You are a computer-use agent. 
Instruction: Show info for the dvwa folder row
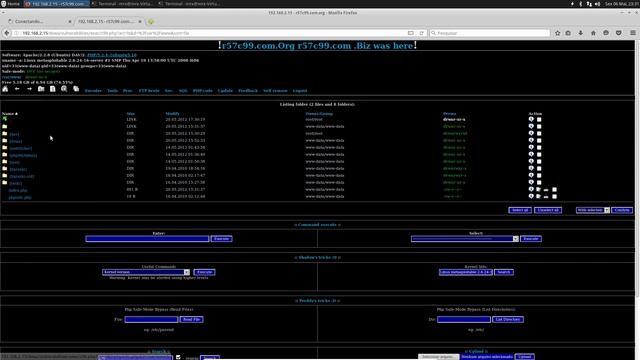tap(531, 140)
